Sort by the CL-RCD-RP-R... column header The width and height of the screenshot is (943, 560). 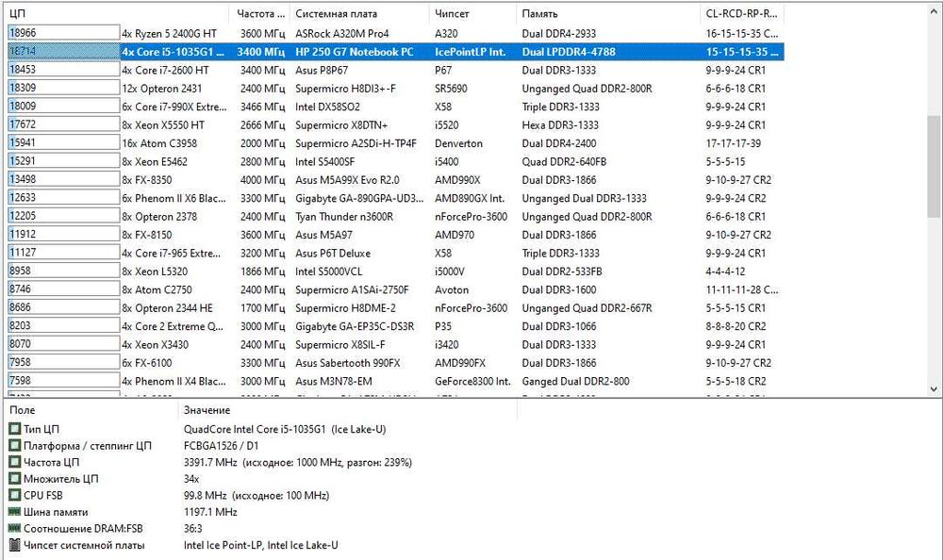[742, 13]
